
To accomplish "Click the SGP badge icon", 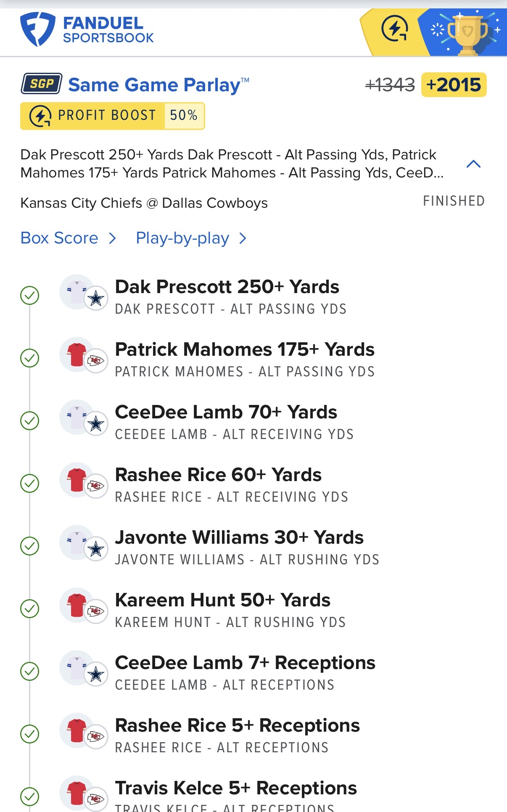I will pos(42,84).
